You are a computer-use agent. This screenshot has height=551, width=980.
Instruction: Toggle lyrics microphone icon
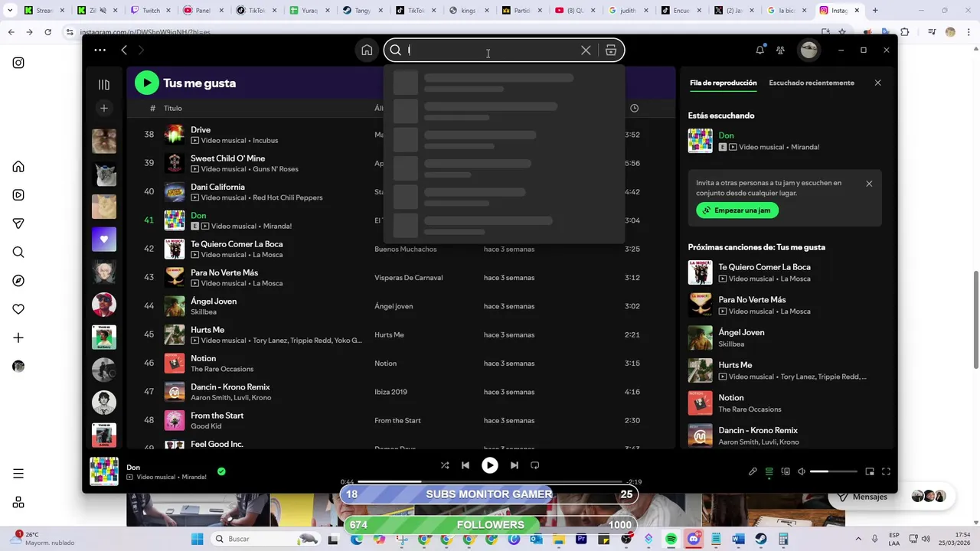pos(753,471)
